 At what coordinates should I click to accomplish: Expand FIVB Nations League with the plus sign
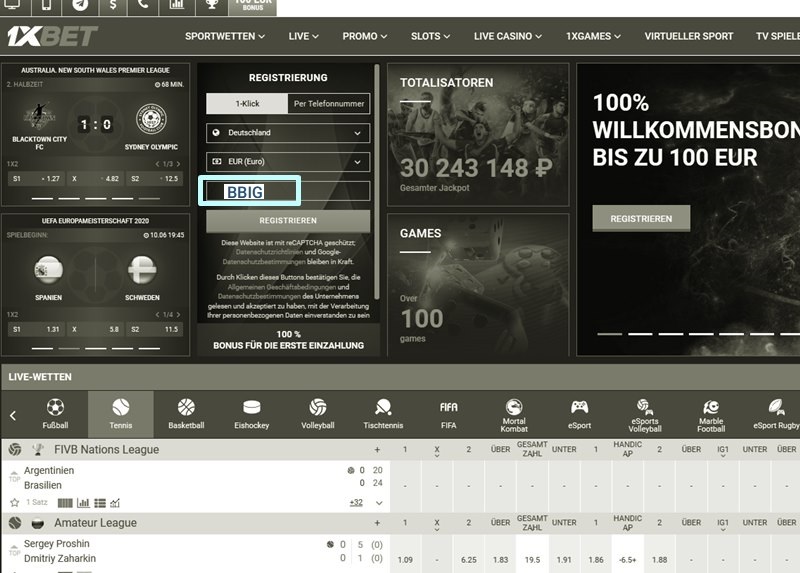(377, 450)
